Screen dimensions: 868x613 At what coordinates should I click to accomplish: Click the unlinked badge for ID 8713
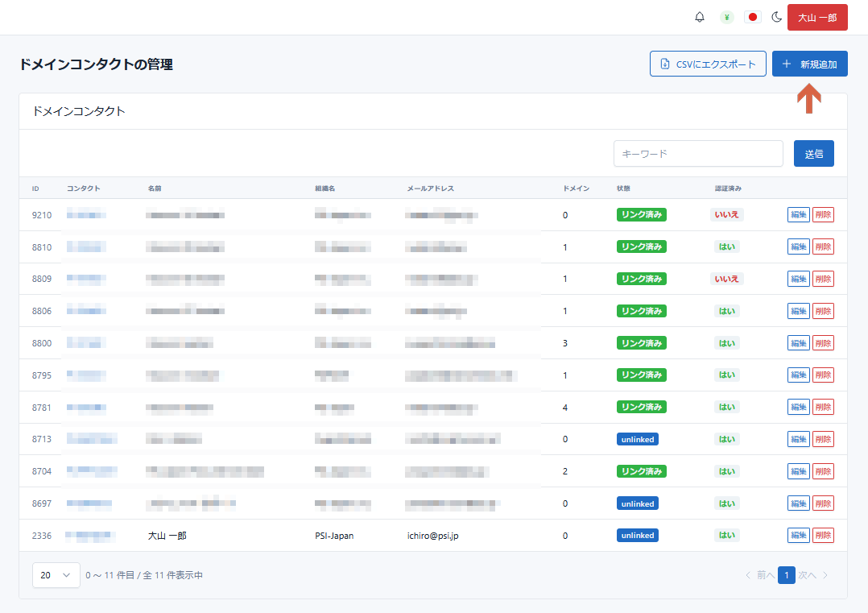(637, 439)
